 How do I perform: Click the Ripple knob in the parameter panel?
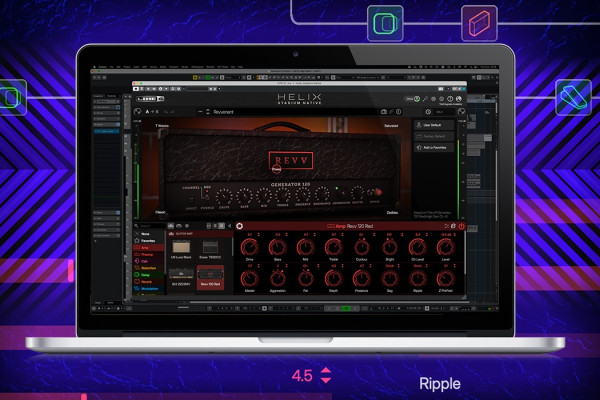(417, 279)
